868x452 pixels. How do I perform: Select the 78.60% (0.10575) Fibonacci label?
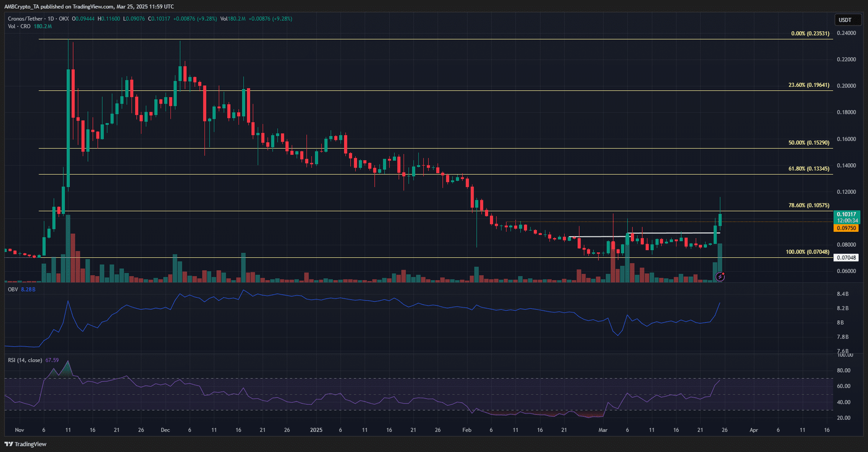[x=808, y=206]
